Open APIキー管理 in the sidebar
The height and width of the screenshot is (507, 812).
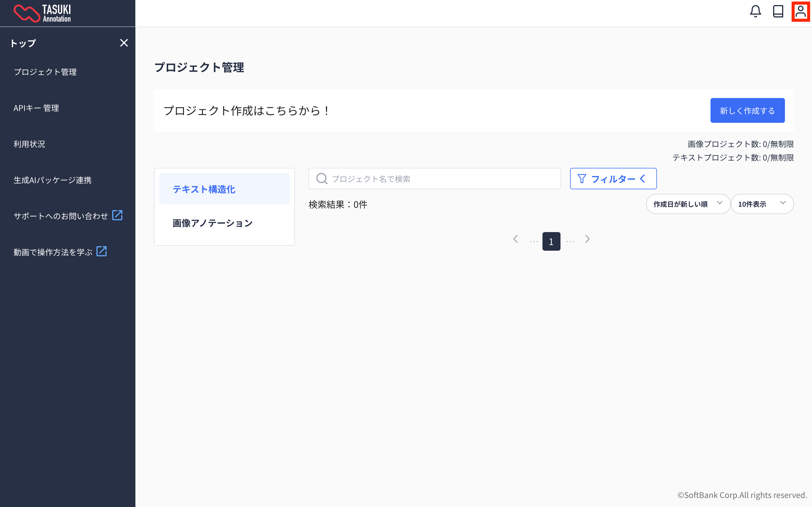tap(36, 108)
